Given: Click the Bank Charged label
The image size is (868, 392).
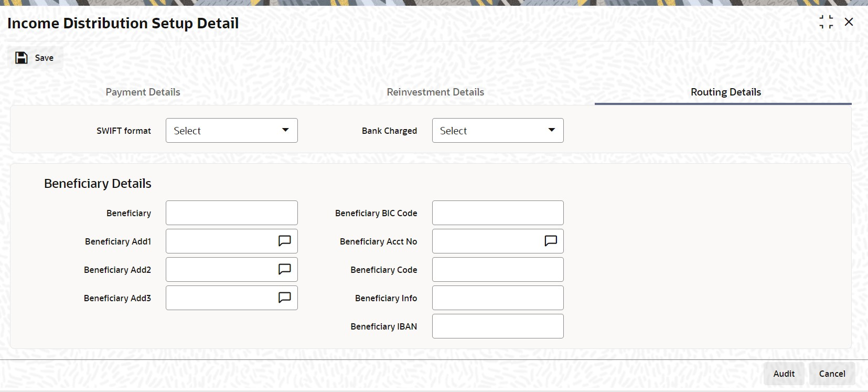Looking at the screenshot, I should (389, 131).
